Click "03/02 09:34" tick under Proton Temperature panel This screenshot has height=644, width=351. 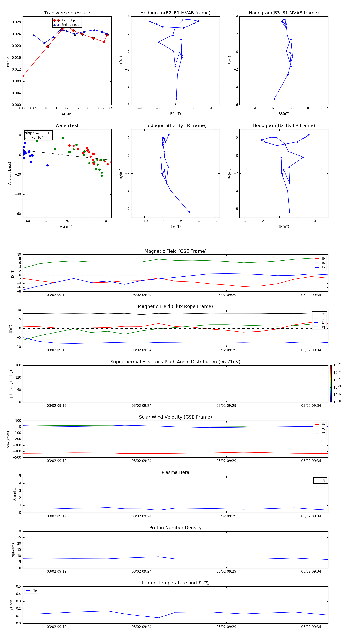pyautogui.click(x=311, y=627)
